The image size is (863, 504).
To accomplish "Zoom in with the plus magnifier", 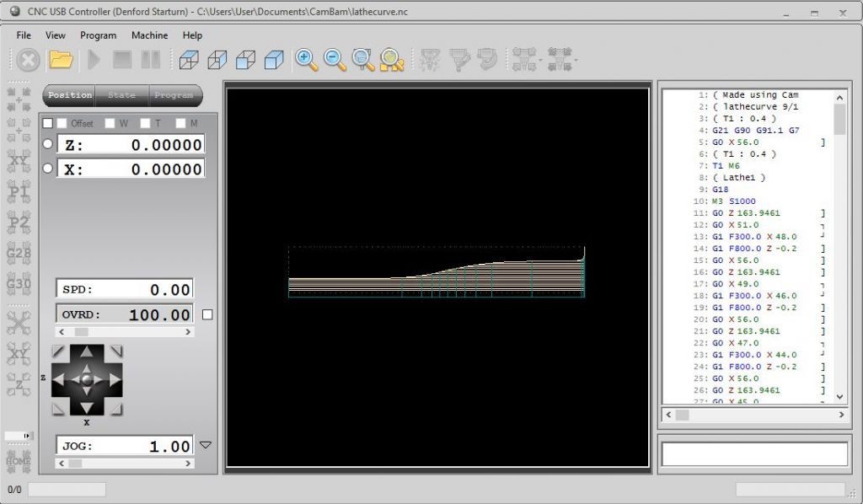I will [x=307, y=60].
